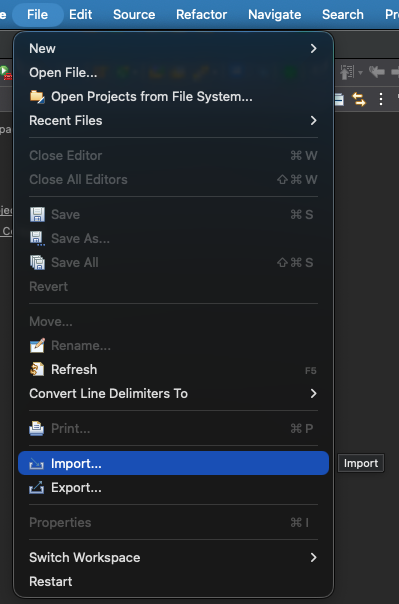Click the Import icon beside Import...
This screenshot has width=399, height=604.
point(37,463)
